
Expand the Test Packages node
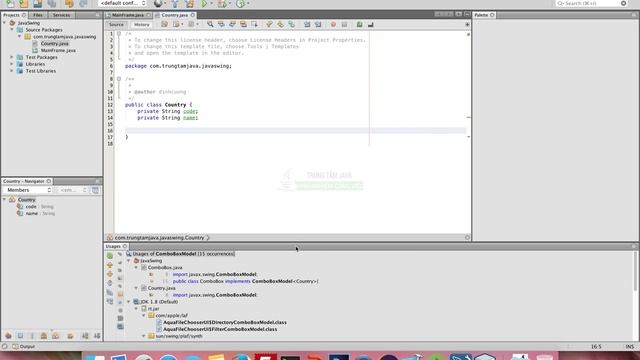point(12,57)
